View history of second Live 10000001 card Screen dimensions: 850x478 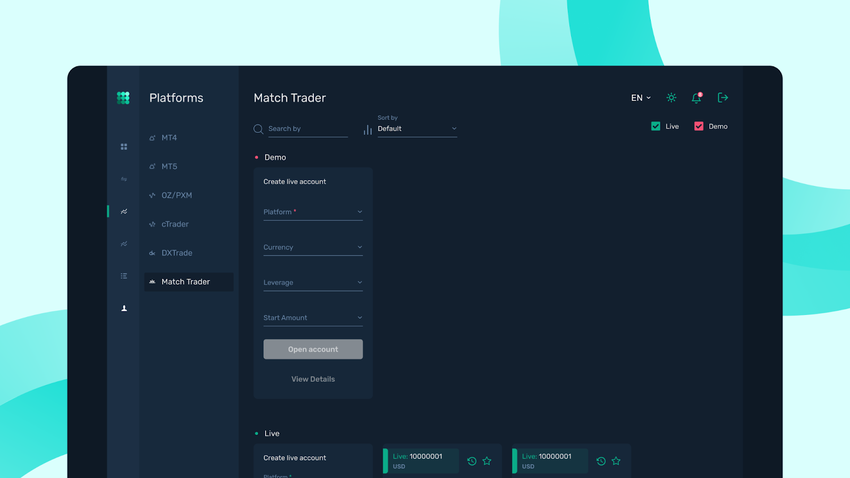point(601,461)
